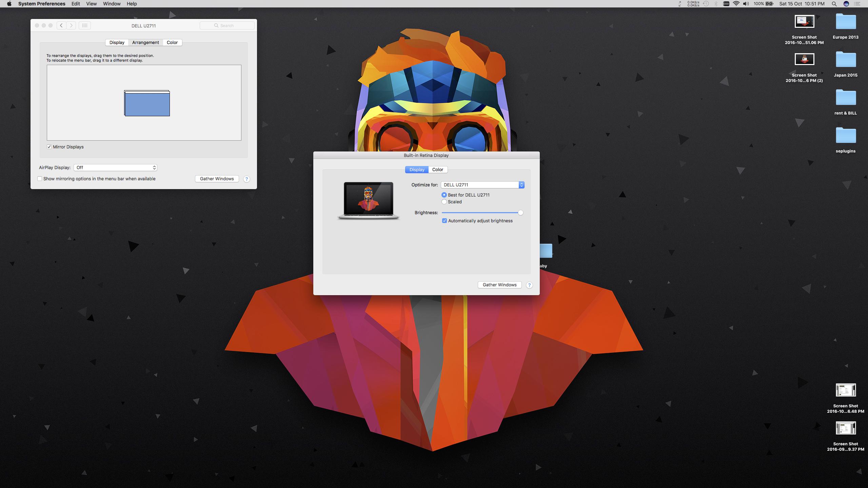Click the show all preferences grid icon

point(85,25)
